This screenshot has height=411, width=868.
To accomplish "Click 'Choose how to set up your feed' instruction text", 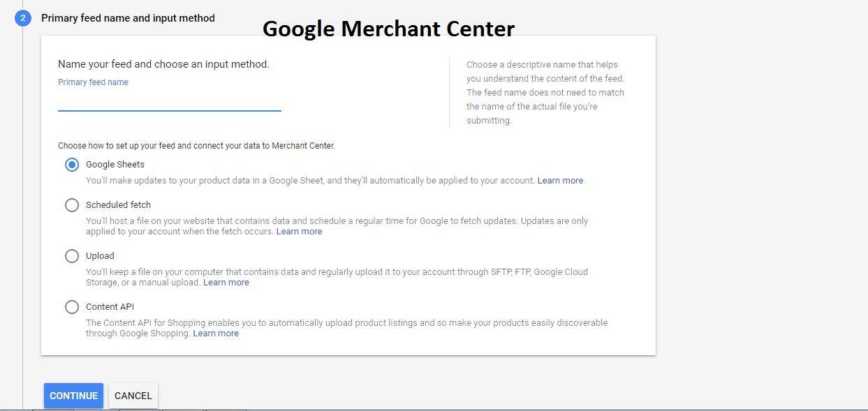I will point(197,146).
